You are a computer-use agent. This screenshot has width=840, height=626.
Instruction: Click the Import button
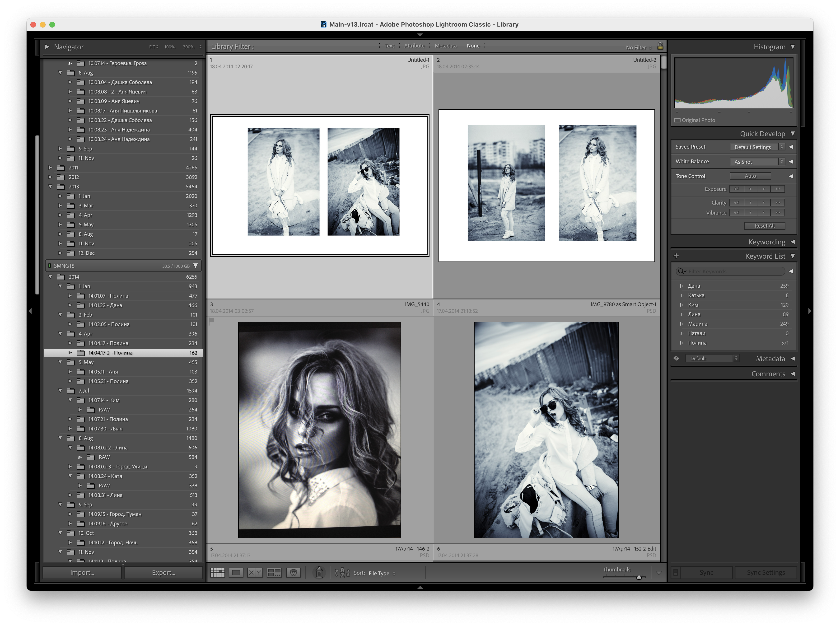tap(82, 573)
